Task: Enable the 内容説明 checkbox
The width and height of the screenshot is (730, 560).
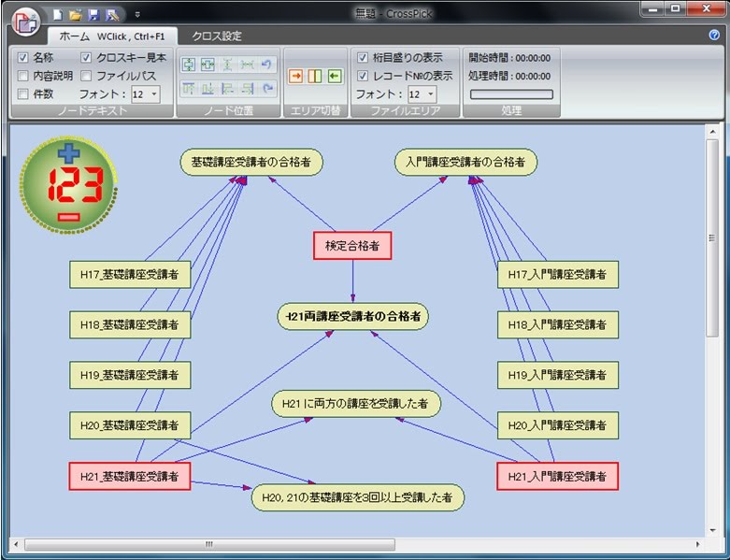Action: pyautogui.click(x=23, y=76)
